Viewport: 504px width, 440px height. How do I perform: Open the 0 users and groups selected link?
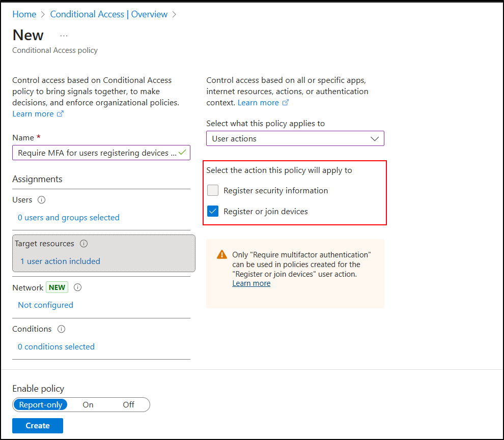[69, 218]
